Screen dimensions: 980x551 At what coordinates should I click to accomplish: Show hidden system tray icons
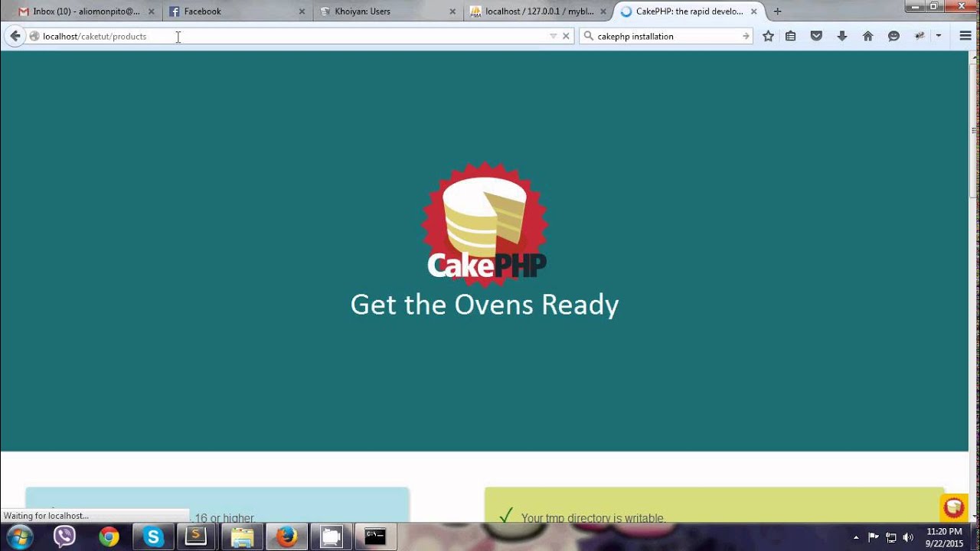point(856,537)
